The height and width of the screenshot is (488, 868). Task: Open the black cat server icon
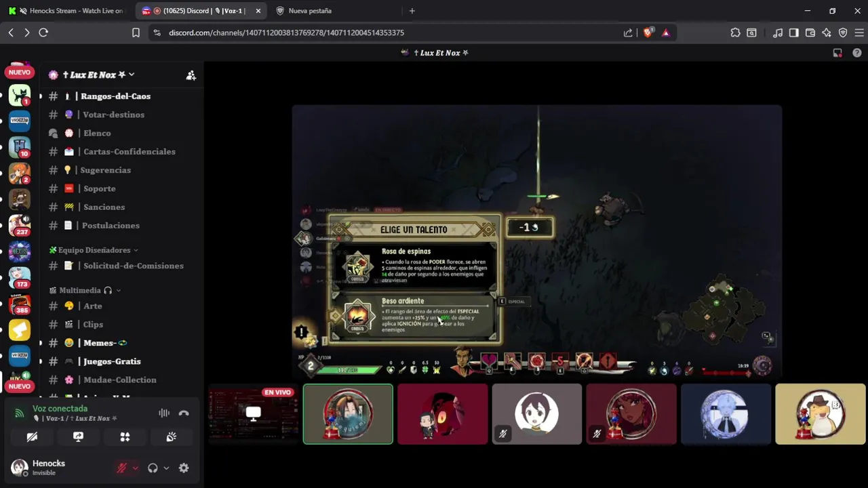click(20, 95)
